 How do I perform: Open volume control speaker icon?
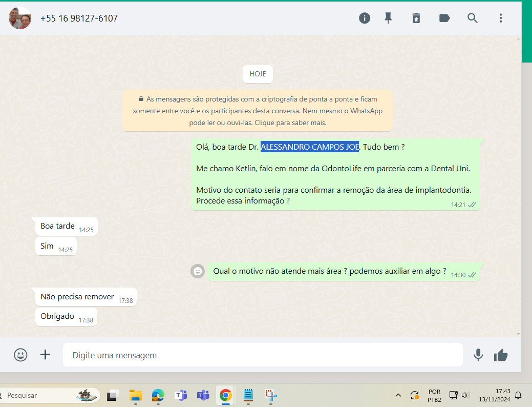(465, 395)
